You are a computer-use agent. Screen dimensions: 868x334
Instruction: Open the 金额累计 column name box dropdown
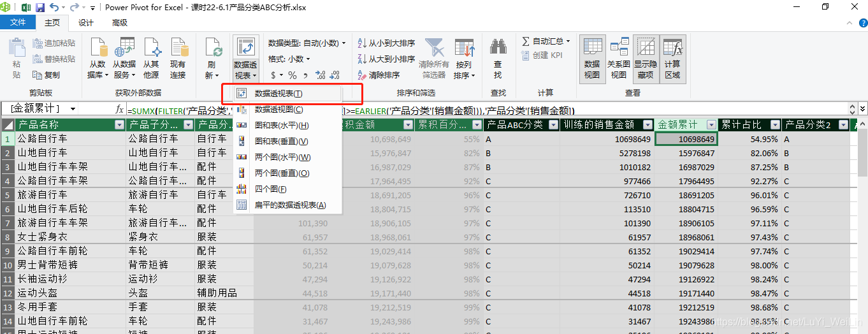[x=73, y=110]
